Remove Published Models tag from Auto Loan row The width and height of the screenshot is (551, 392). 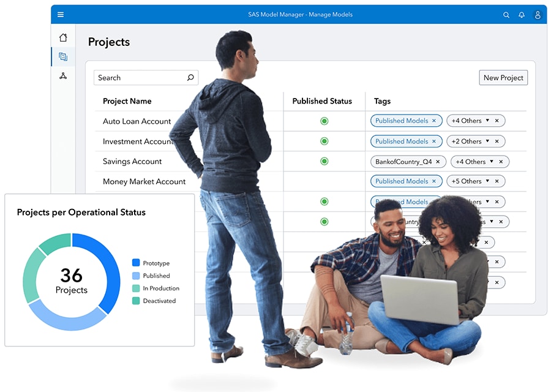click(434, 121)
